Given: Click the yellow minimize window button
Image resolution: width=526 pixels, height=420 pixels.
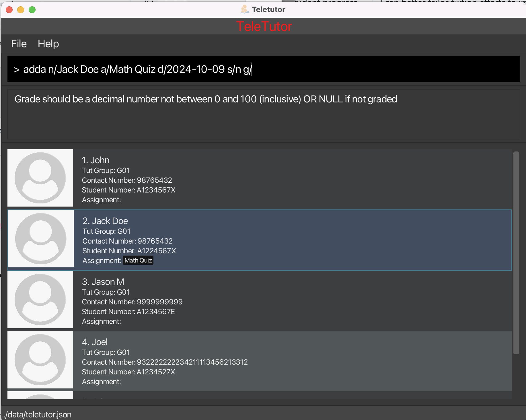Looking at the screenshot, I should pyautogui.click(x=21, y=10).
